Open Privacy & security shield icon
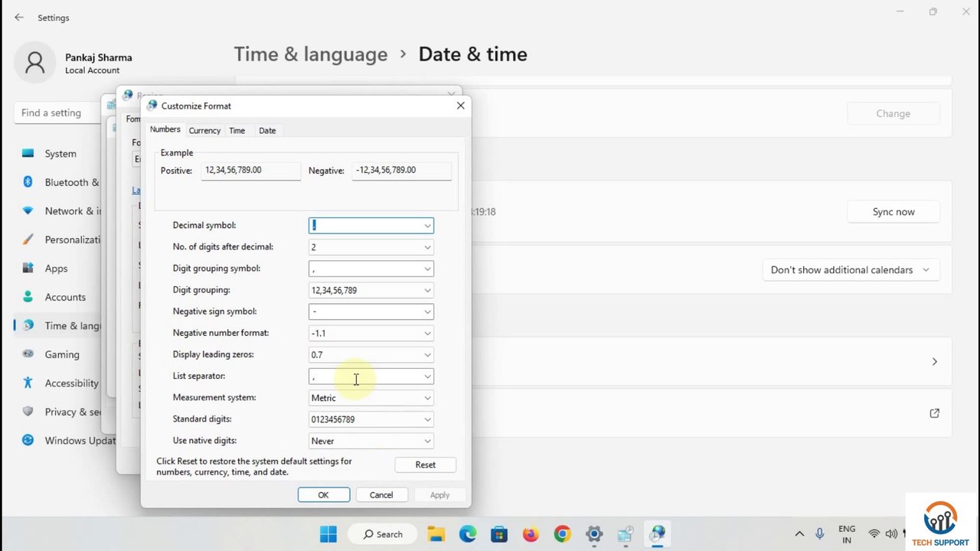980x551 pixels. pyautogui.click(x=28, y=412)
